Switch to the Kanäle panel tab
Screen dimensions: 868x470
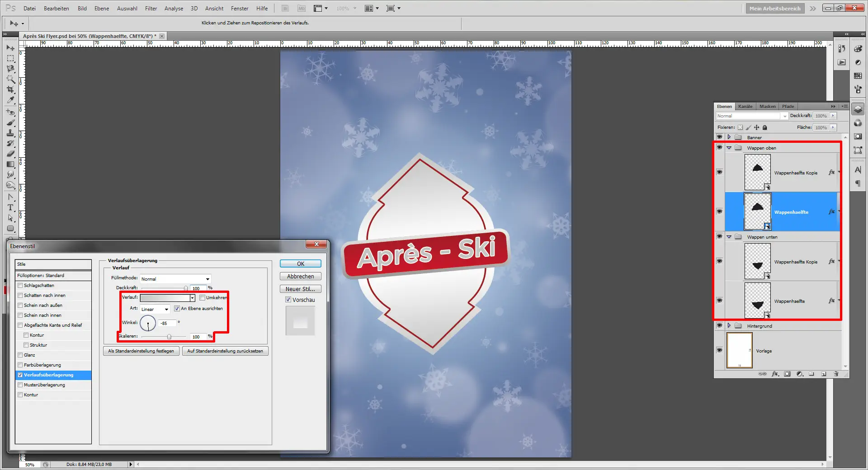coord(745,106)
